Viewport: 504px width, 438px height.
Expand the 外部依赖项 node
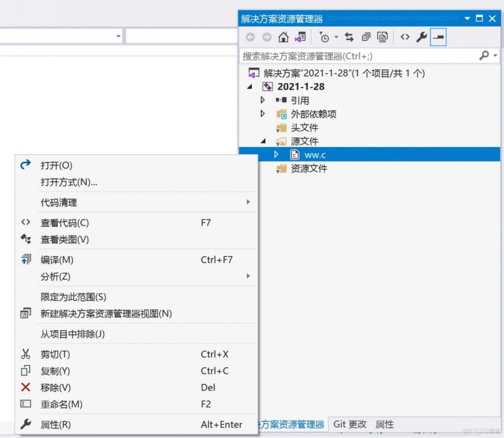(263, 114)
